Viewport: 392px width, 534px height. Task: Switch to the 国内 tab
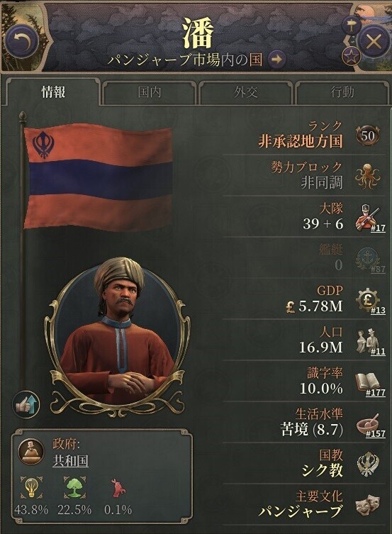(x=150, y=92)
